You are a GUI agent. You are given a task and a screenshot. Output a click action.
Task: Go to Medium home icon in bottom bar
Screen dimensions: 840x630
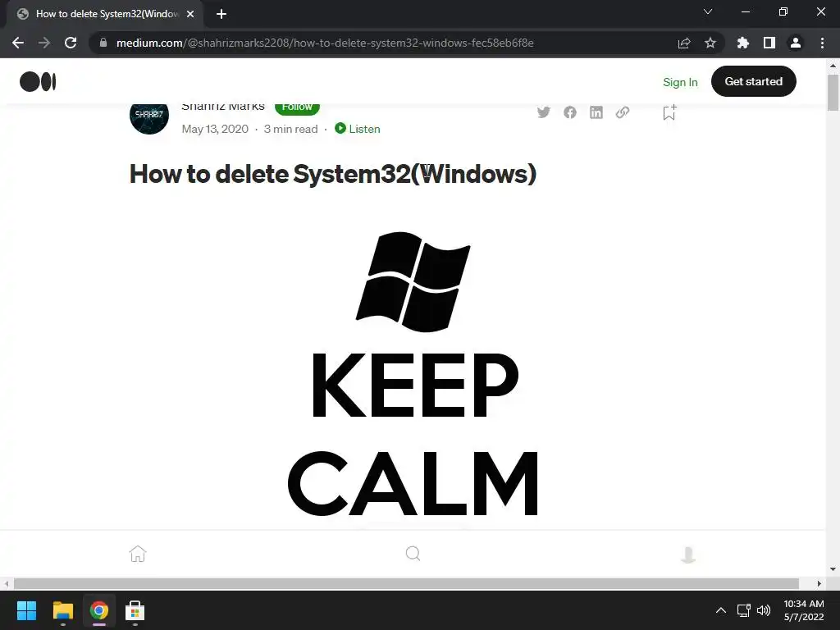coord(138,554)
